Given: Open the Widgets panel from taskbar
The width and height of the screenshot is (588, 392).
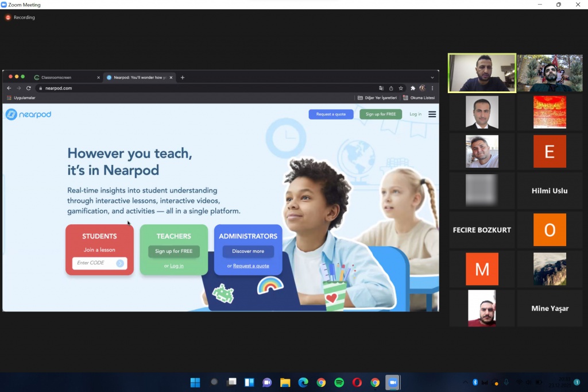Looking at the screenshot, I should click(249, 383).
